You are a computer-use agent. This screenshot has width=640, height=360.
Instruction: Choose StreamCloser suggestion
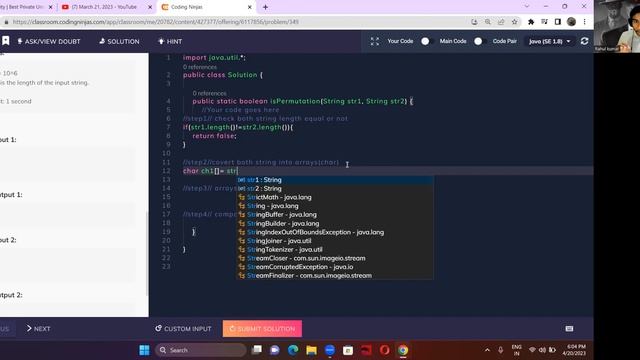[x=335, y=258]
